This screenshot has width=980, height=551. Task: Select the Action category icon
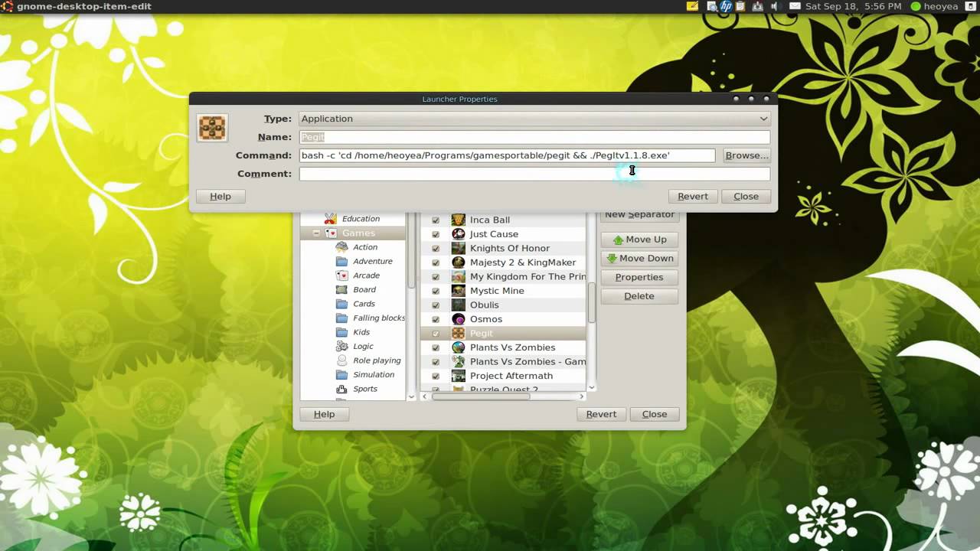tap(341, 247)
